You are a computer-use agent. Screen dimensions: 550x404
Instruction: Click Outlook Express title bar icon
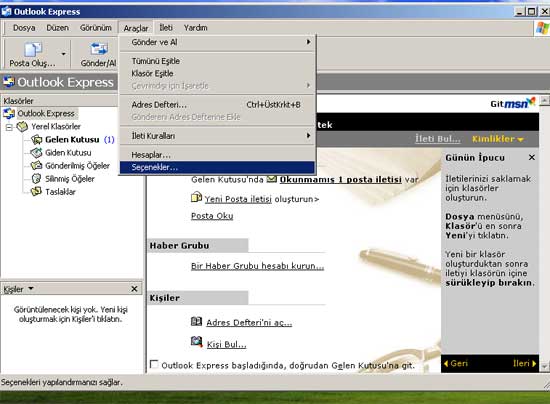[6, 12]
